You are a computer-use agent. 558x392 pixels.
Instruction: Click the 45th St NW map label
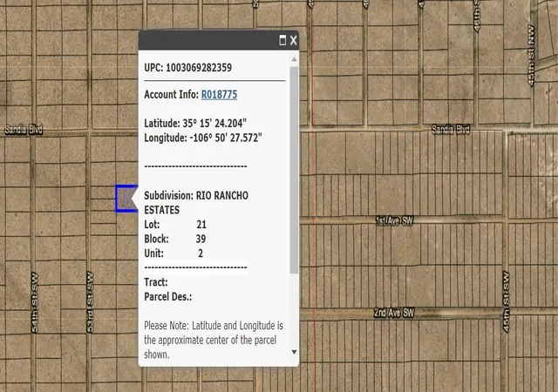531,56
